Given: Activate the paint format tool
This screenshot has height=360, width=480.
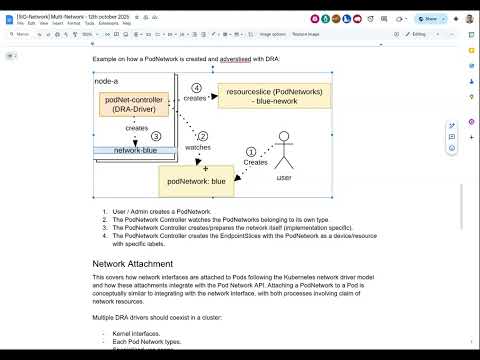Looking at the screenshot, I should pyautogui.click(x=75, y=34).
